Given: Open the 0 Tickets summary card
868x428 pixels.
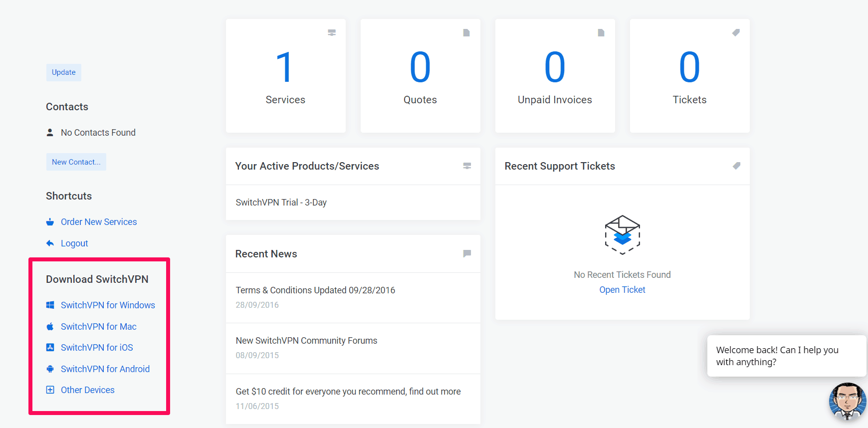Looking at the screenshot, I should tap(689, 76).
